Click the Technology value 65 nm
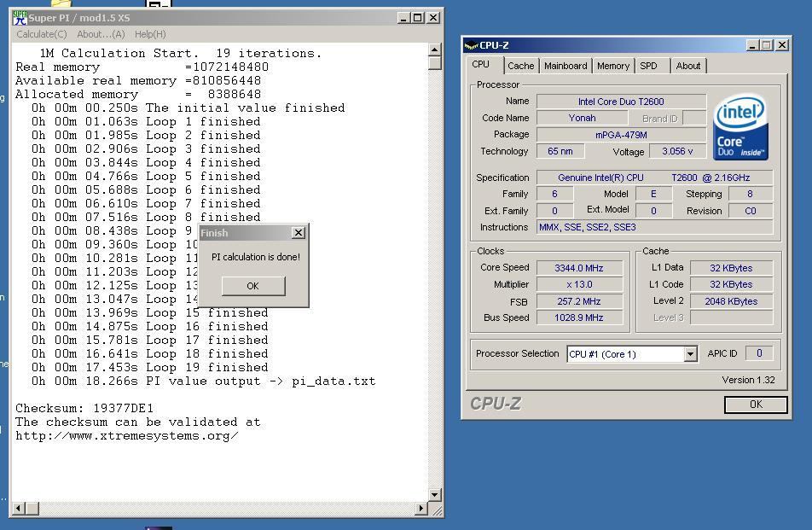812x530 pixels. (x=560, y=151)
